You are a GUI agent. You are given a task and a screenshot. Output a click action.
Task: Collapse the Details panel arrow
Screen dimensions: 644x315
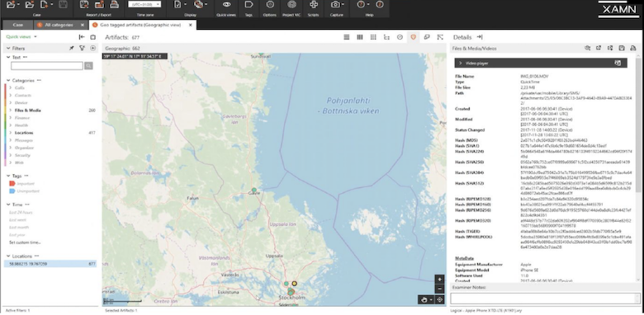[x=480, y=37]
